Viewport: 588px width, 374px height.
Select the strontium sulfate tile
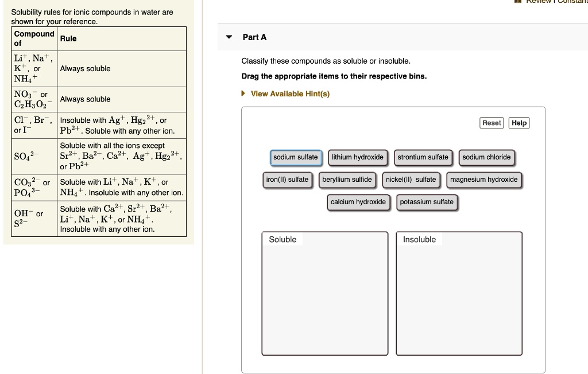click(x=423, y=157)
